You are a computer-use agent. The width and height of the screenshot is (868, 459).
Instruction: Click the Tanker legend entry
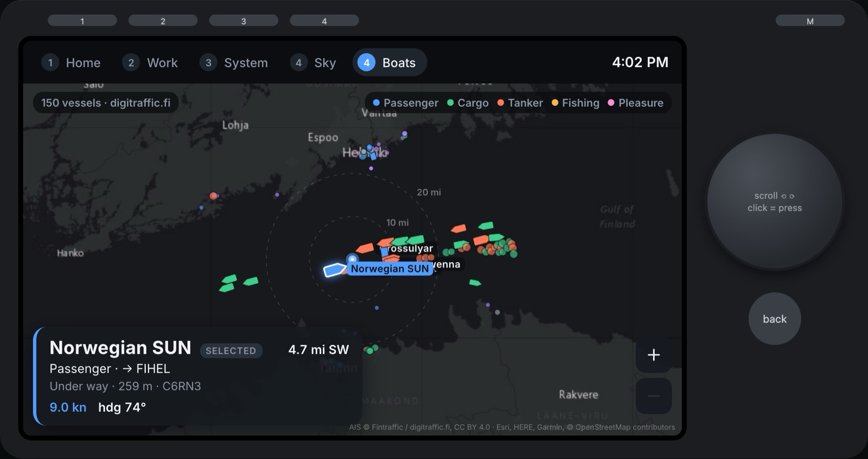pos(520,103)
